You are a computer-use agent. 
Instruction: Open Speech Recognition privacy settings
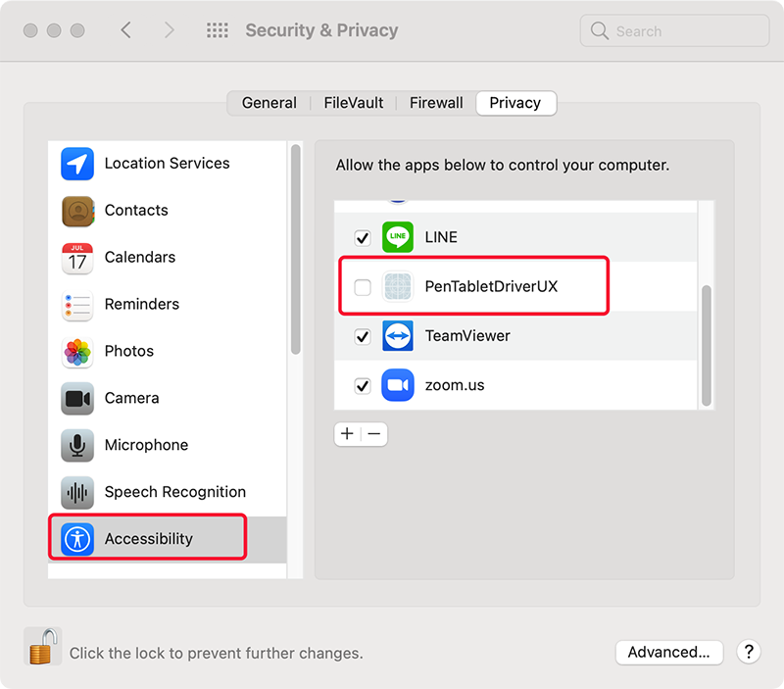pyautogui.click(x=174, y=492)
